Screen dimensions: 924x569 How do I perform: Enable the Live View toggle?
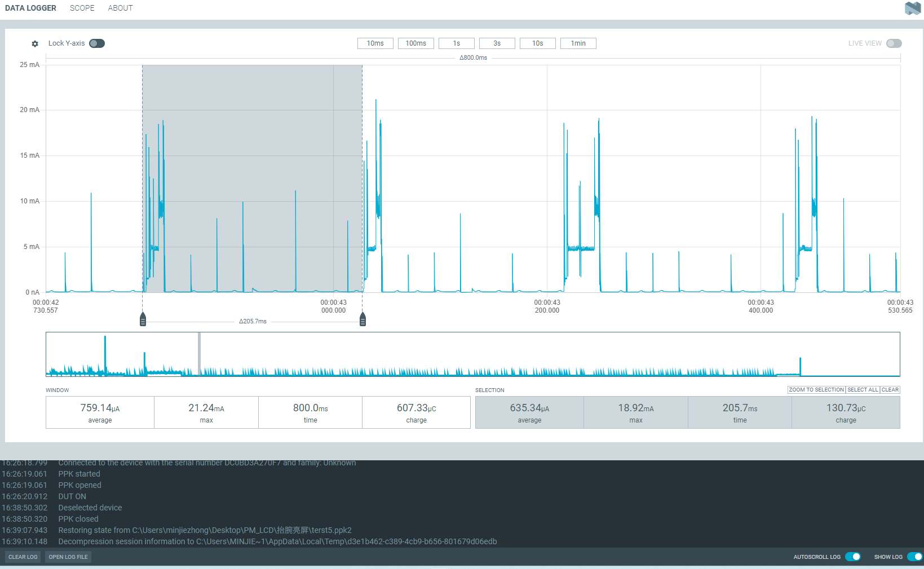(894, 43)
